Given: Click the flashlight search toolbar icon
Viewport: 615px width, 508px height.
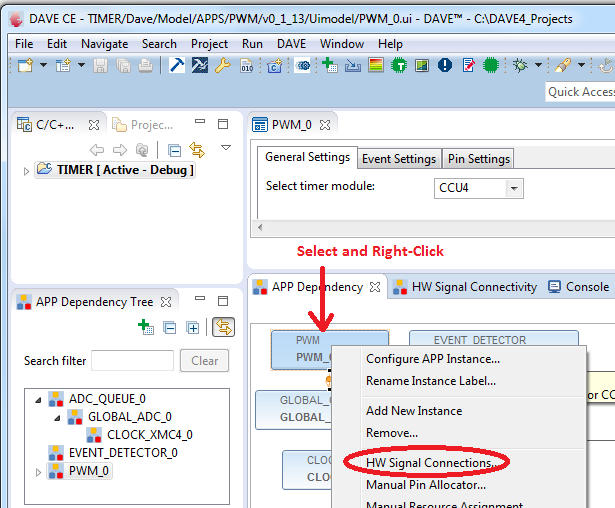Looking at the screenshot, I should tap(563, 65).
